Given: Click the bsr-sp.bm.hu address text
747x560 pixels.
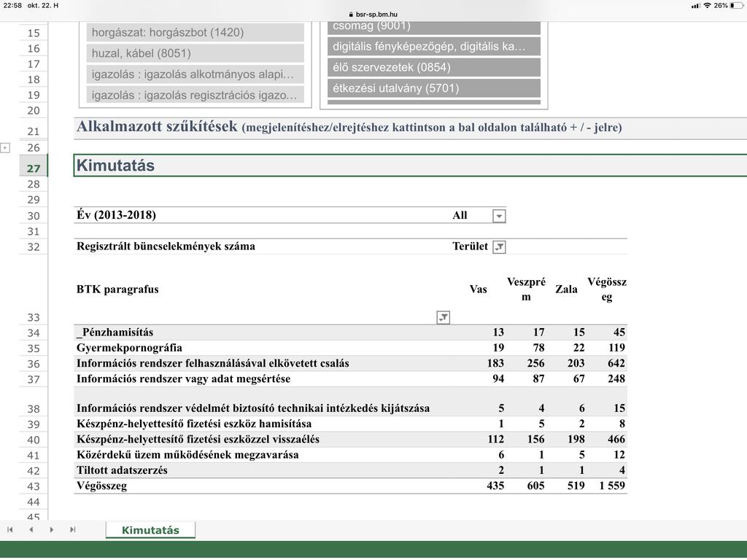Looking at the screenshot, I should pos(376,15).
